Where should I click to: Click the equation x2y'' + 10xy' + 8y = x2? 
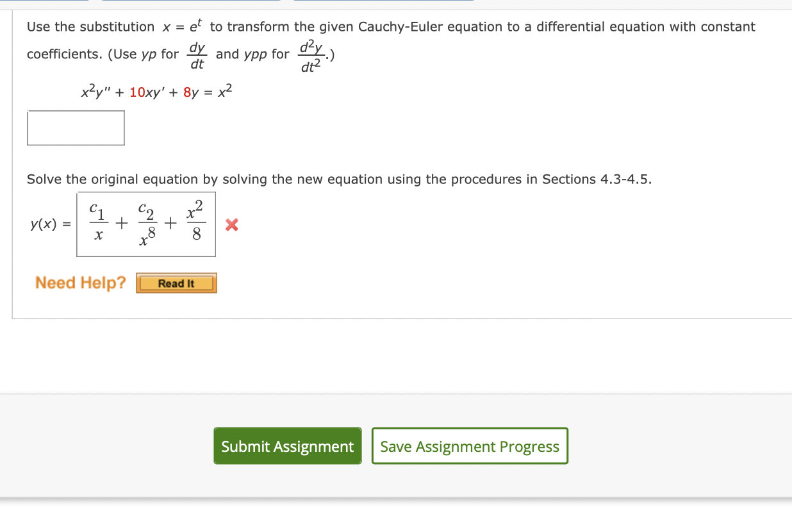point(156,92)
